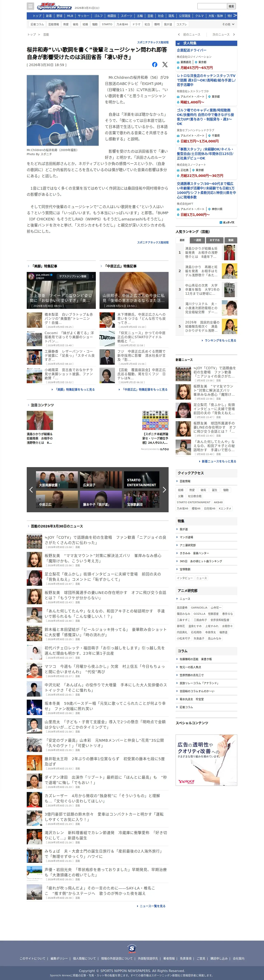The image size is (264, 980).
Task: Open the AKB48 quick access tag
Action: click(x=218, y=502)
